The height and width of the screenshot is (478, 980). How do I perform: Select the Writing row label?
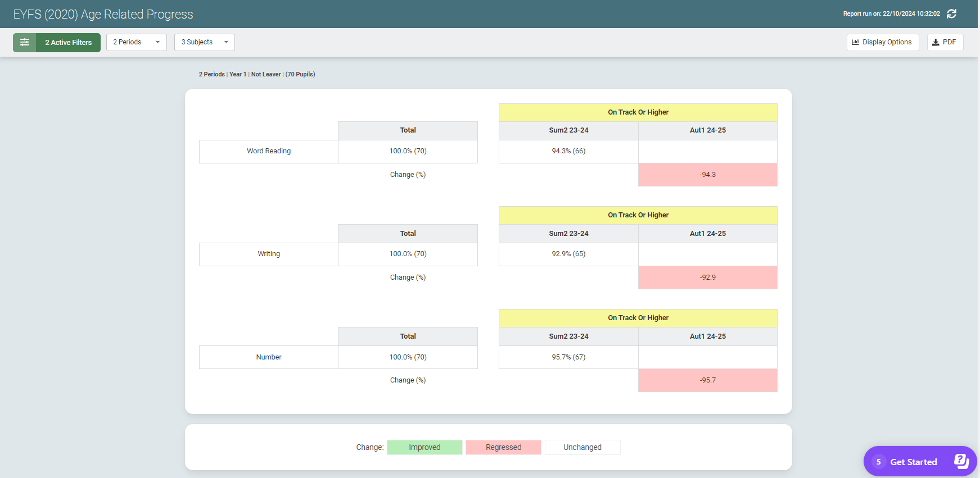(269, 254)
